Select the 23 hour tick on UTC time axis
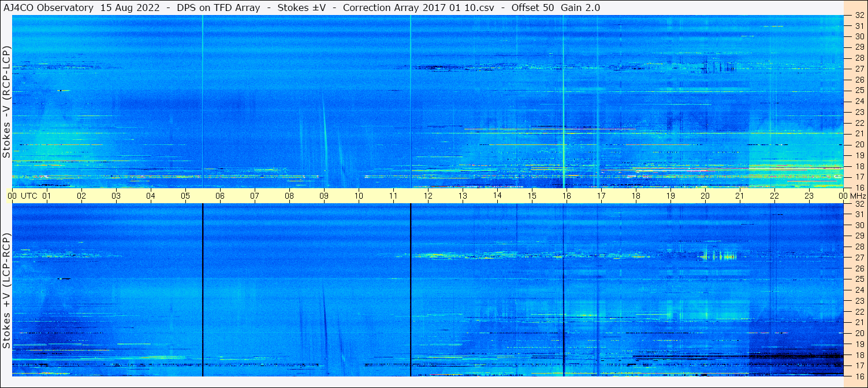The height and width of the screenshot is (388, 868). tap(809, 196)
